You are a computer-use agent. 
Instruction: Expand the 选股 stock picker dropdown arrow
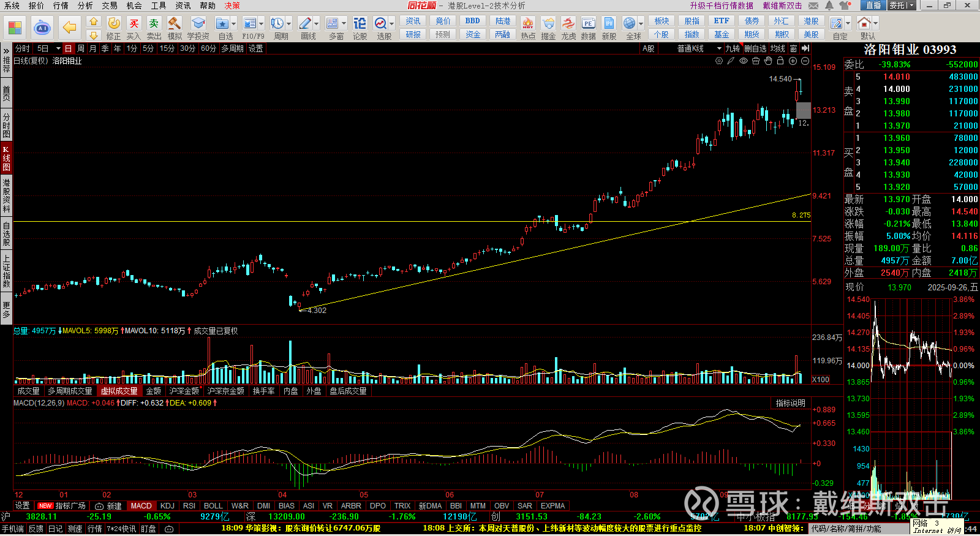[392, 24]
